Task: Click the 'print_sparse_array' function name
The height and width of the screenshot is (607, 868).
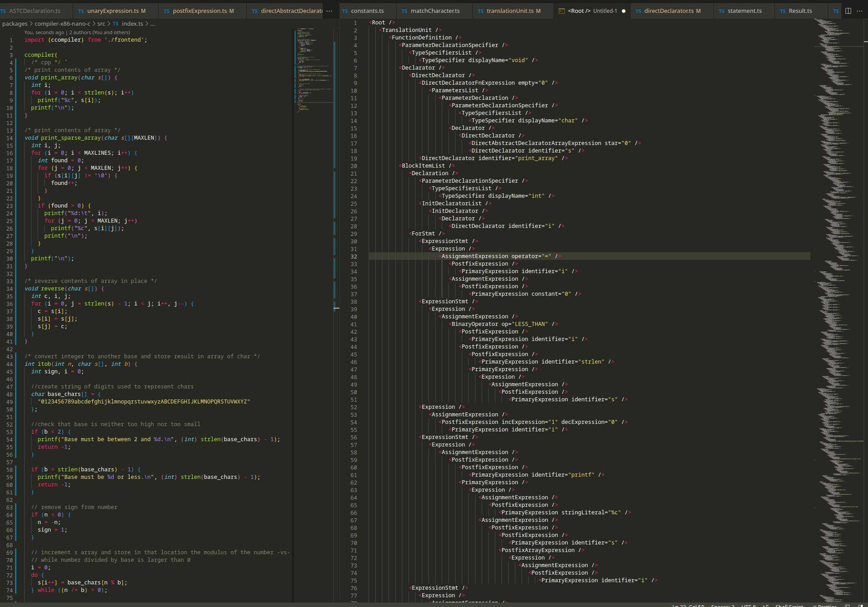Action: point(71,138)
